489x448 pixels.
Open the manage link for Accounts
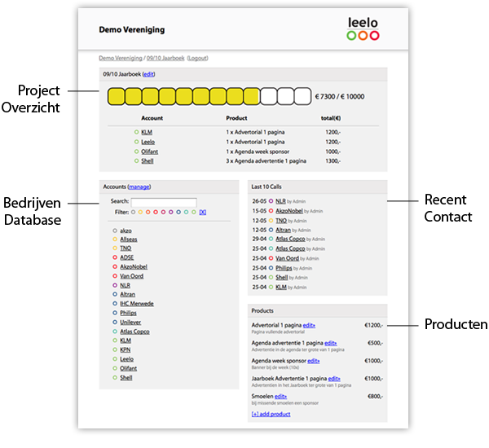pyautogui.click(x=139, y=187)
